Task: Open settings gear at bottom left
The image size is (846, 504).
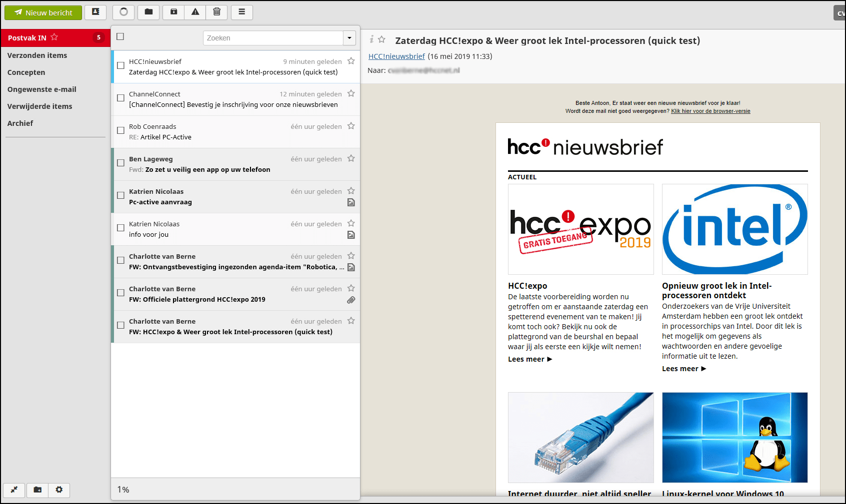Action: pos(59,490)
